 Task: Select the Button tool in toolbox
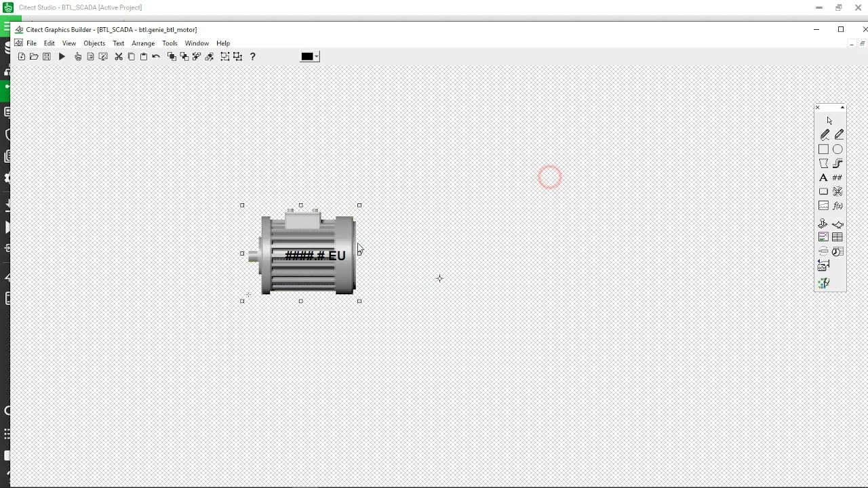coord(823,192)
